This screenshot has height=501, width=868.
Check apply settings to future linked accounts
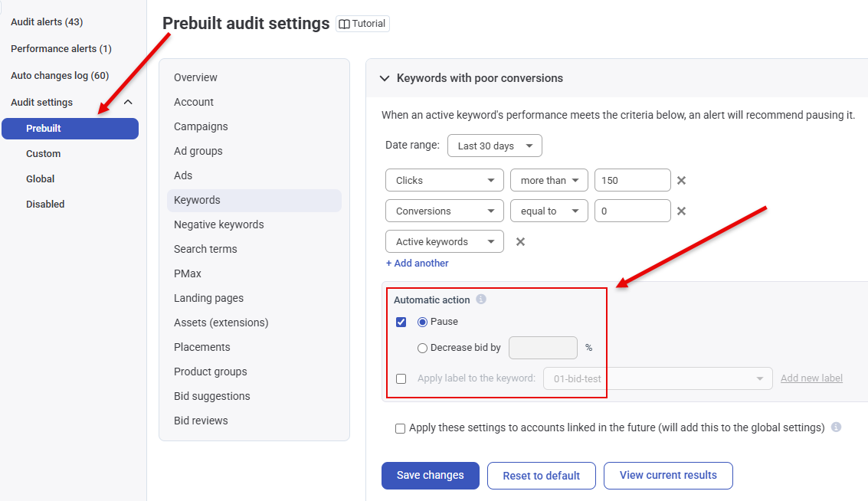point(400,428)
